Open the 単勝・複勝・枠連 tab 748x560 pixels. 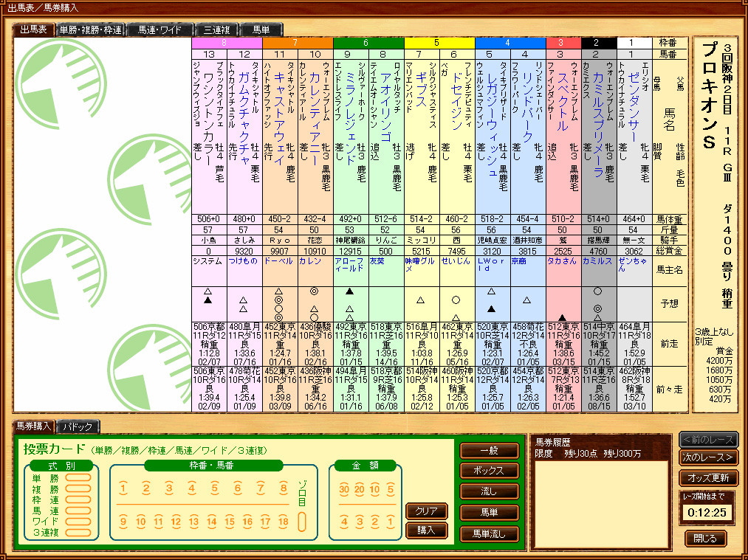tap(90, 30)
